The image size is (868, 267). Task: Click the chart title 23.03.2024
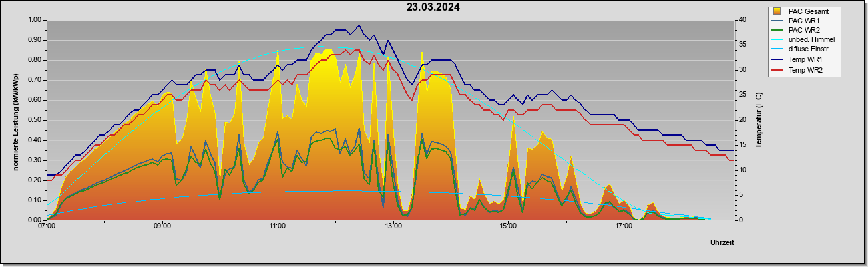point(433,7)
